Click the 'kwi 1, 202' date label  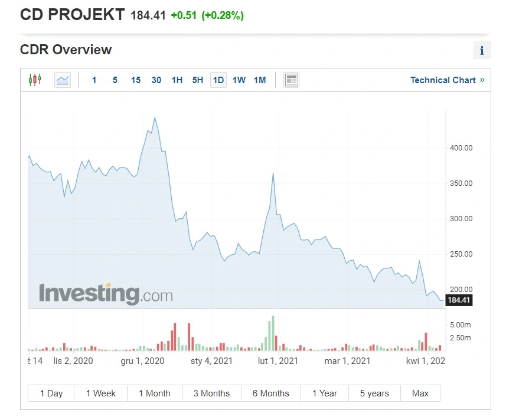point(426,361)
